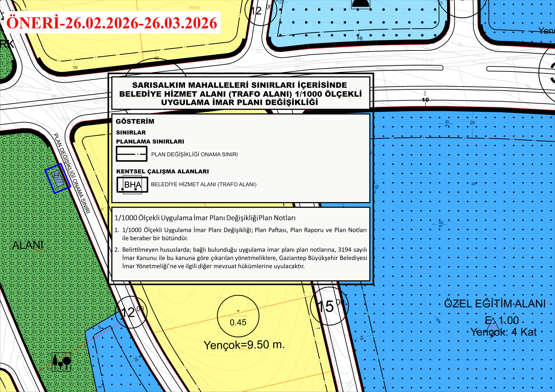Click the BHA legend symbol box

[x=132, y=185]
